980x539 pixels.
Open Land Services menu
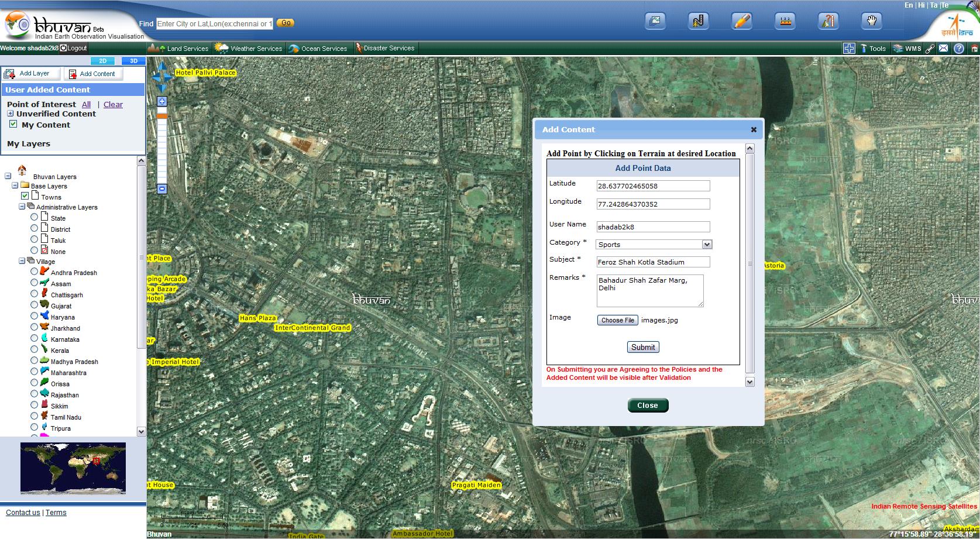click(x=178, y=49)
